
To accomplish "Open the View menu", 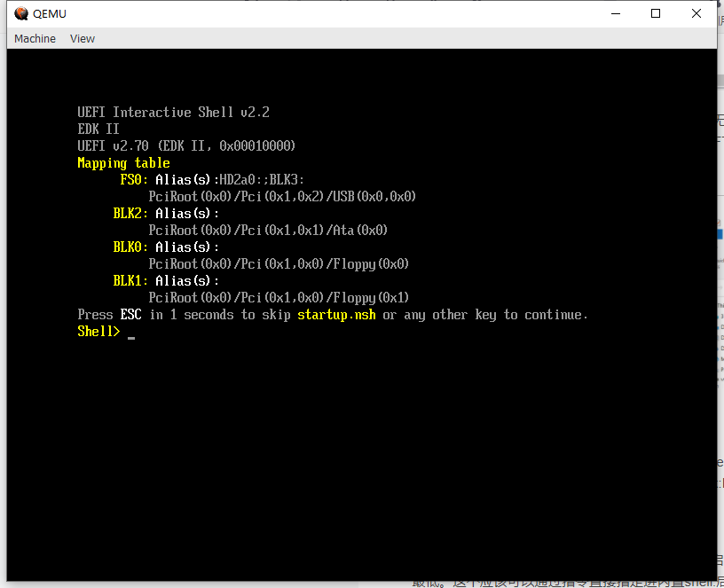I will click(x=82, y=38).
